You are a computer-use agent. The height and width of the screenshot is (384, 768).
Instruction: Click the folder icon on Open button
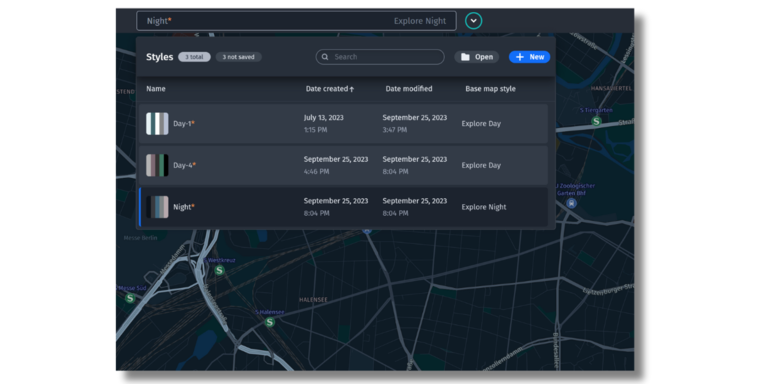pos(465,57)
